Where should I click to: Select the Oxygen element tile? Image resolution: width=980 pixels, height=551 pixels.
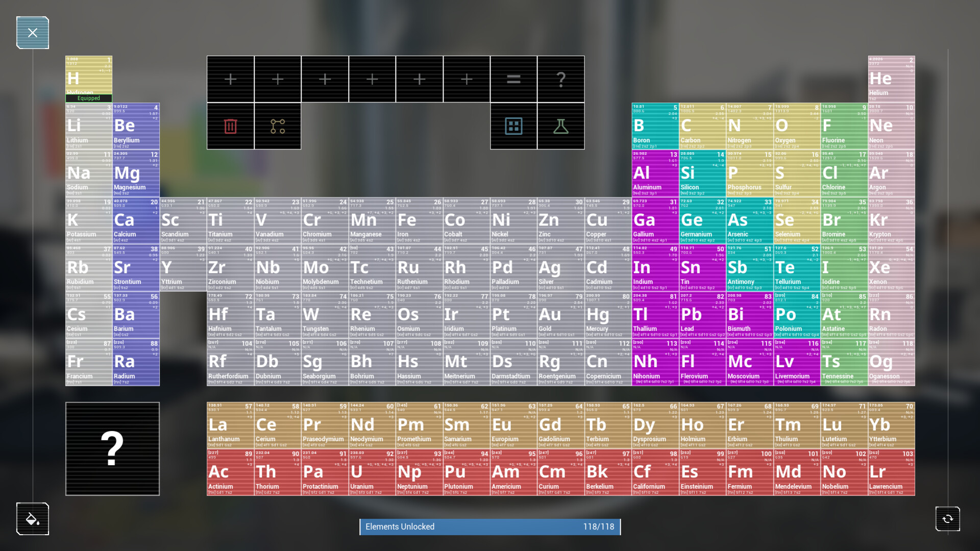[797, 126]
